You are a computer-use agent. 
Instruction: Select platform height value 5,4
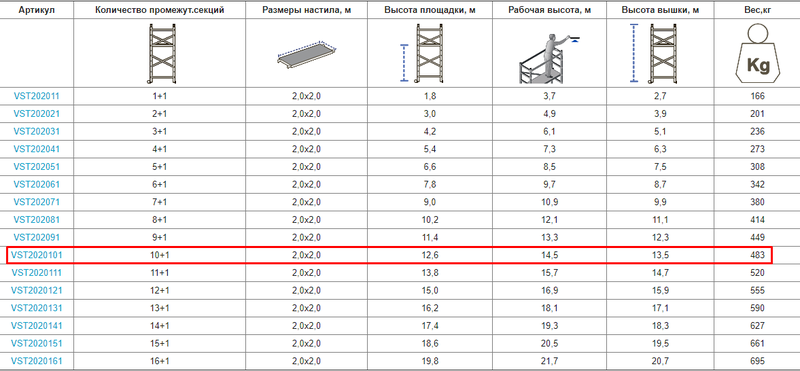pyautogui.click(x=430, y=149)
